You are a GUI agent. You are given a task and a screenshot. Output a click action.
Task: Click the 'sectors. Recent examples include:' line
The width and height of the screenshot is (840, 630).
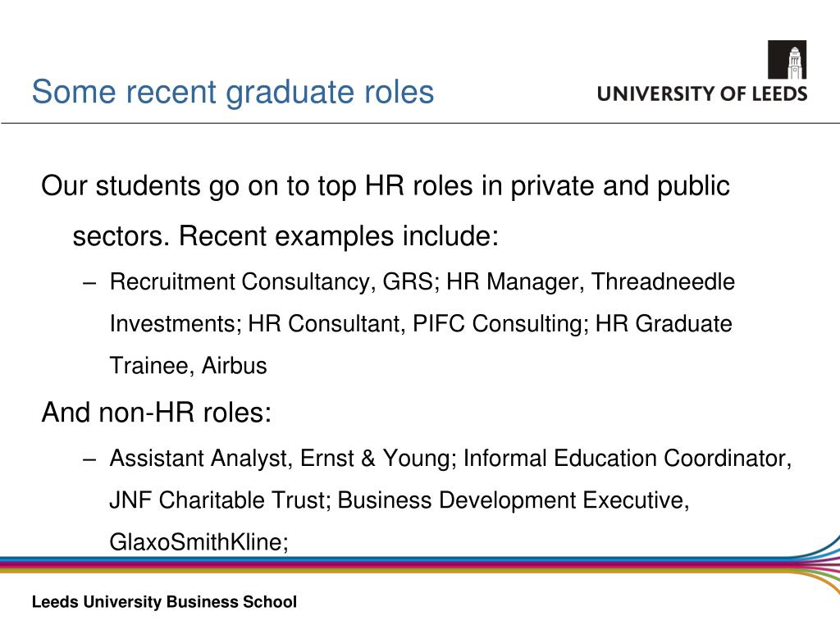(285, 236)
